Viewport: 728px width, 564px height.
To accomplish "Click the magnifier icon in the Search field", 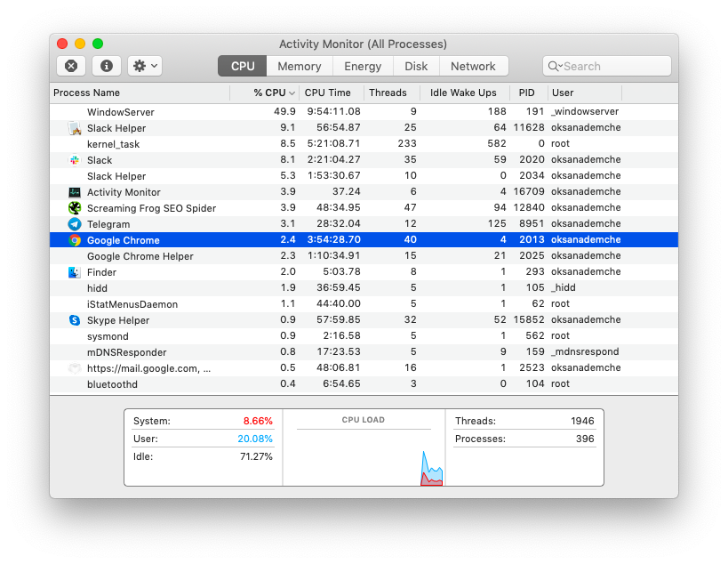I will pyautogui.click(x=555, y=67).
